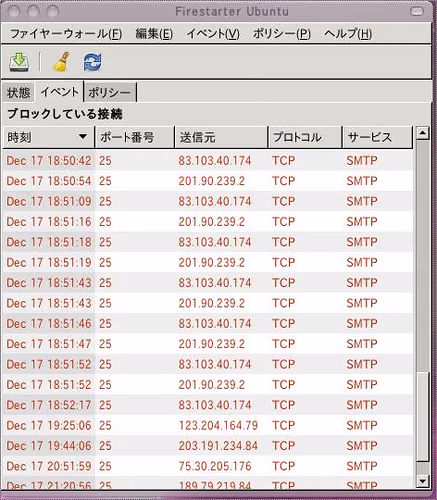Image resolution: width=437 pixels, height=500 pixels.
Task: Click the scrollbar up arrow
Action: tap(423, 133)
